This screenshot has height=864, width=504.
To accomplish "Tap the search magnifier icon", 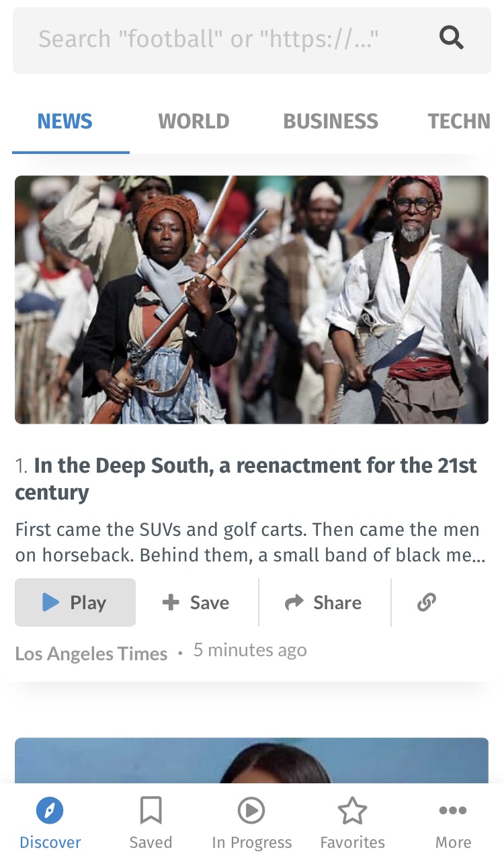I will click(x=452, y=38).
